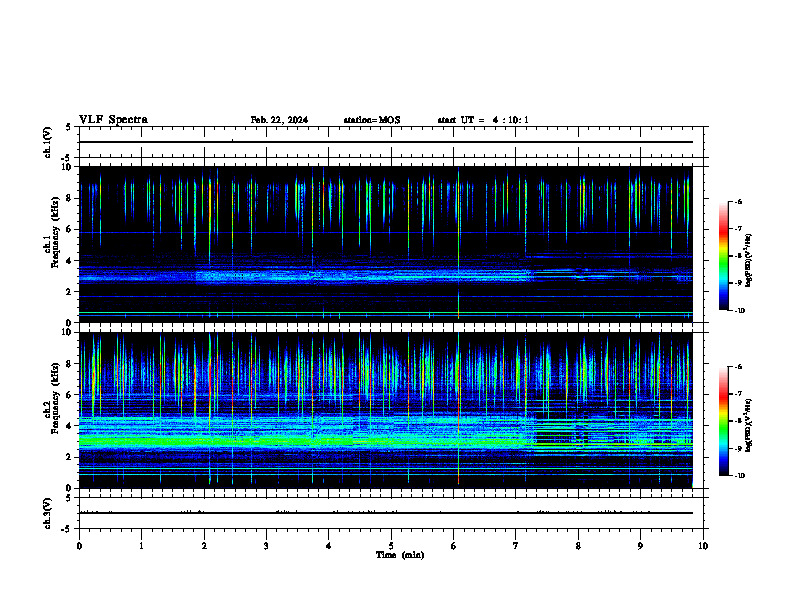The image size is (792, 612).
Task: Click time axis tick label "8"
Action: [578, 546]
